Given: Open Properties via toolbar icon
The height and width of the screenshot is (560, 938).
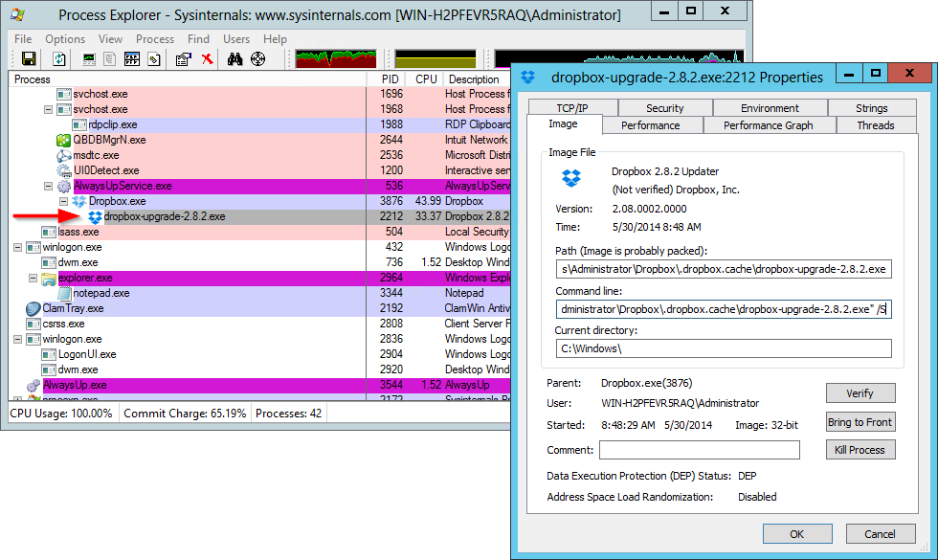Looking at the screenshot, I should click(x=183, y=58).
